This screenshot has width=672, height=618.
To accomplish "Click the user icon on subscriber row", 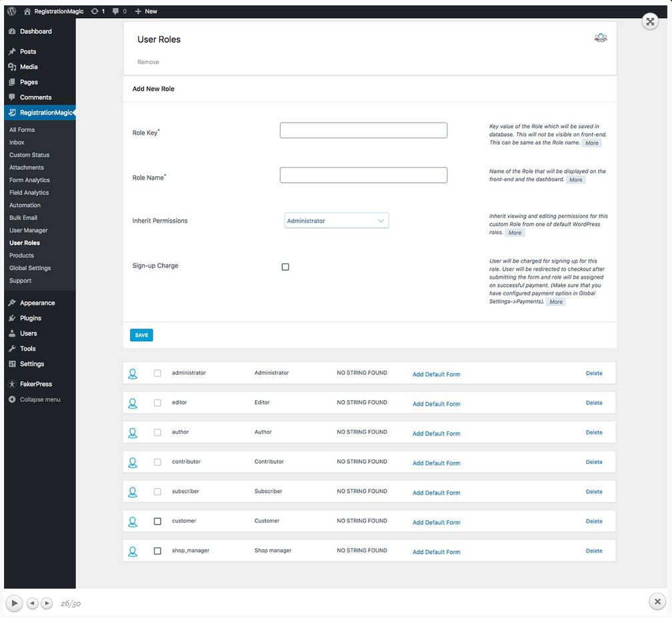I will point(133,492).
